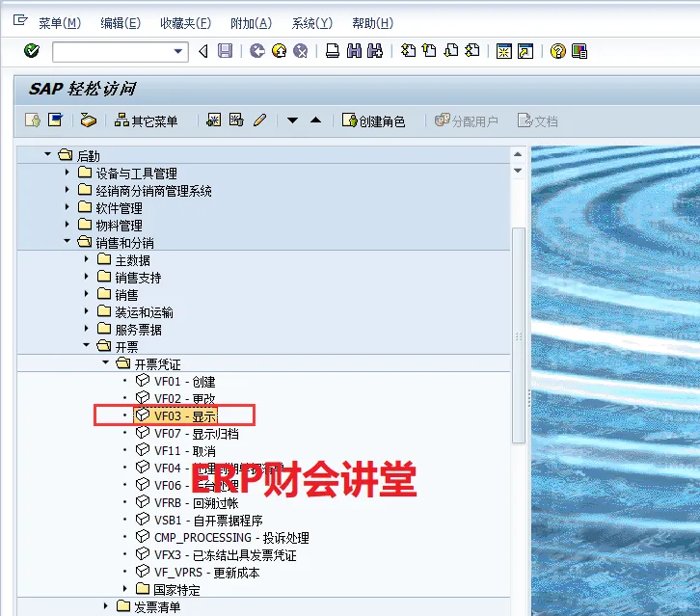Open the 系统(Y) menu
Screen dimensions: 700x616
pyautogui.click(x=312, y=23)
